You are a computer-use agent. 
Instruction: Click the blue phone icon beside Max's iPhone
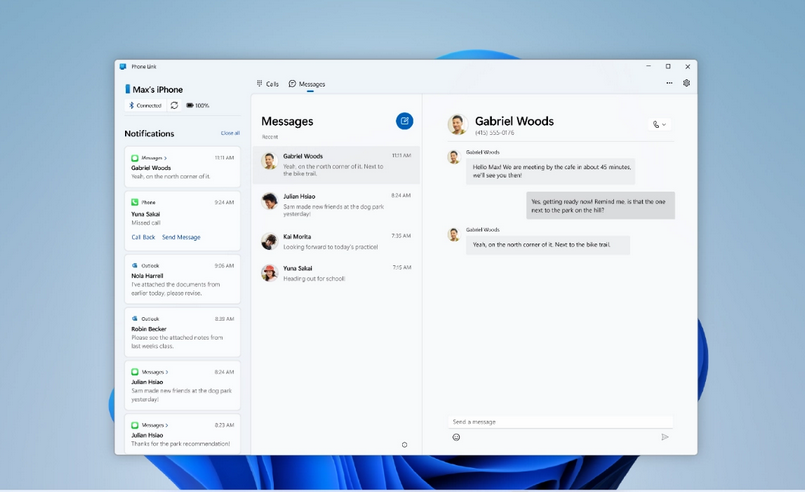click(127, 89)
